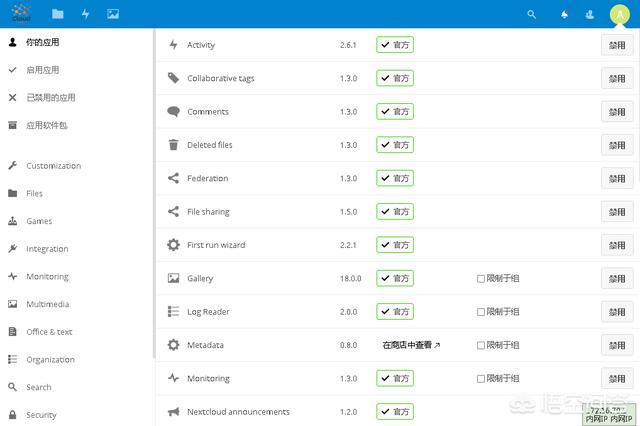Click the Gallery version 18.0.0
Image resolution: width=640 pixels, height=426 pixels.
pyautogui.click(x=351, y=279)
